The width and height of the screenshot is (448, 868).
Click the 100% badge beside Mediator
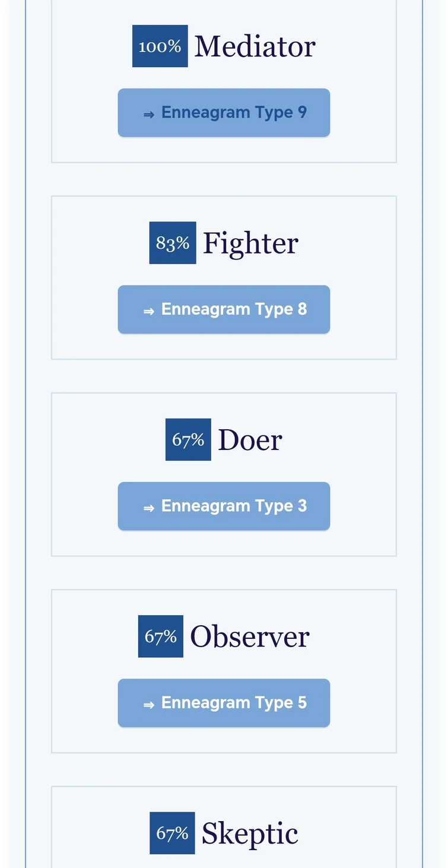(160, 46)
